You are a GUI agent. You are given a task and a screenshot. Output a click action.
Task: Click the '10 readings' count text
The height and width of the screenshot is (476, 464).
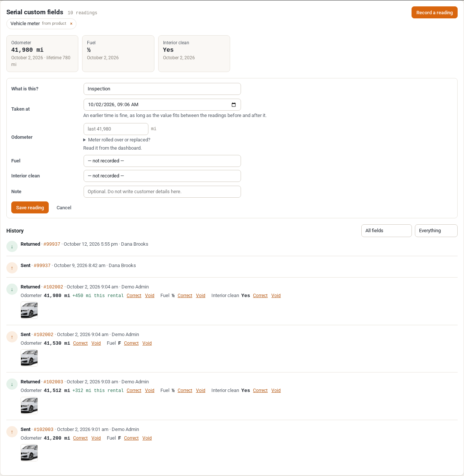point(82,13)
